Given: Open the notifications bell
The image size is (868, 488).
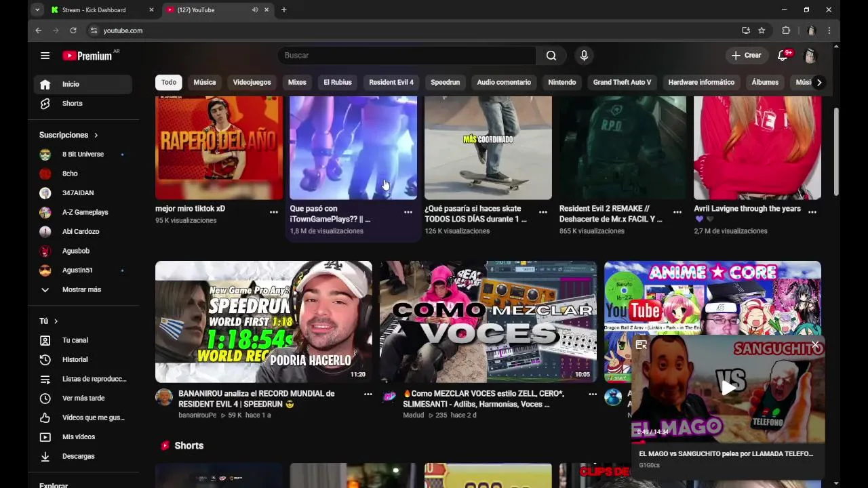Looking at the screenshot, I should tap(783, 56).
